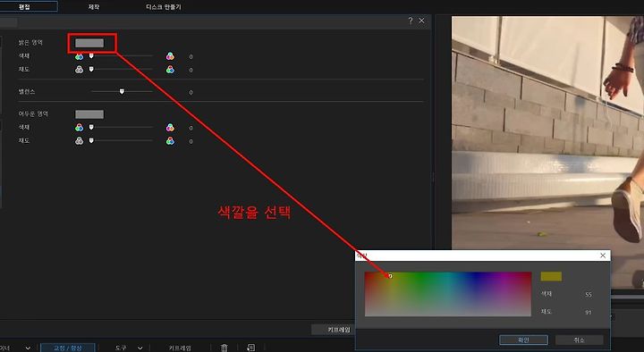
Task: Switch to the 편집 tab
Action: click(25, 6)
